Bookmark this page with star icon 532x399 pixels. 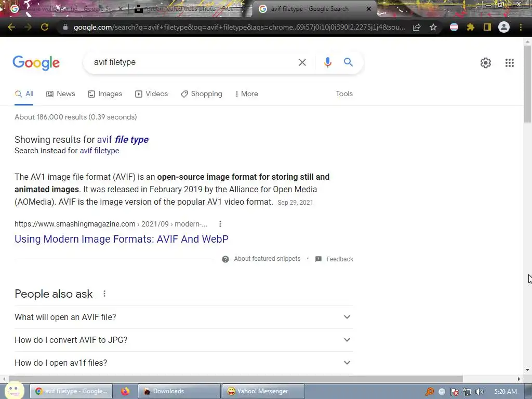pyautogui.click(x=433, y=27)
